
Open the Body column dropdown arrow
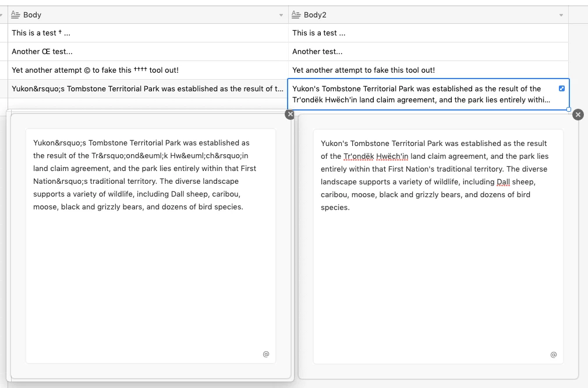point(281,15)
